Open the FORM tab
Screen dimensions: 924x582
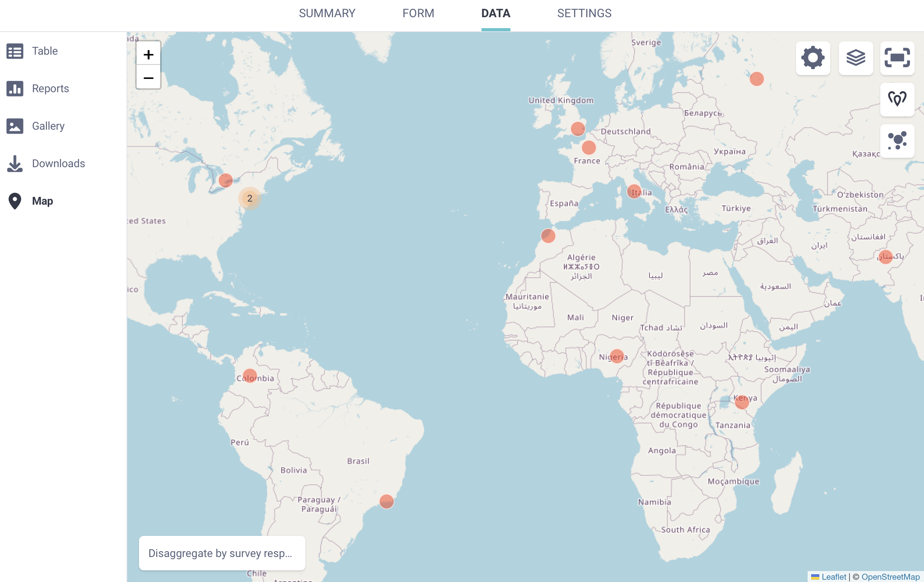[418, 13]
